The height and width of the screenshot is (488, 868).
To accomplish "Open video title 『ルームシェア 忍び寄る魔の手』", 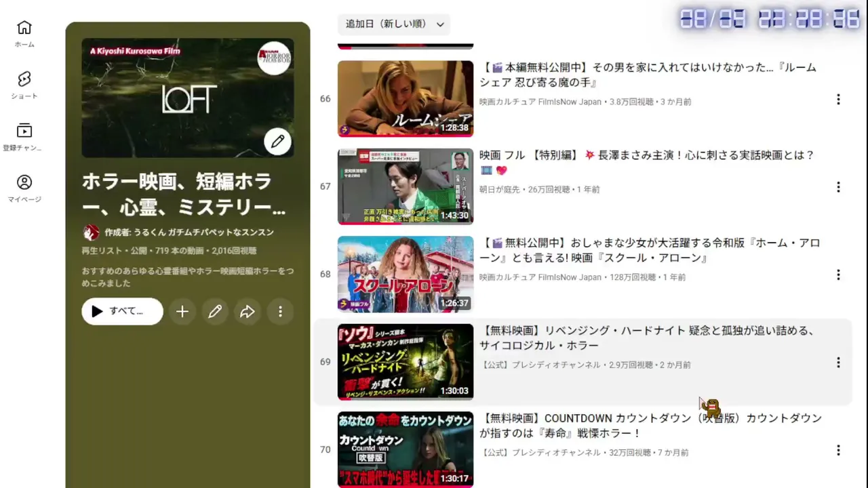I will (x=648, y=75).
